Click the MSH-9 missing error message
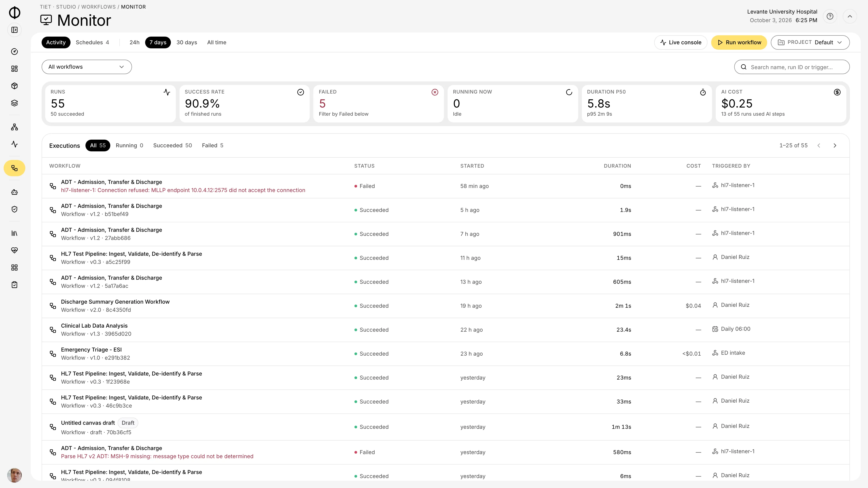The width and height of the screenshot is (868, 488). (x=157, y=456)
